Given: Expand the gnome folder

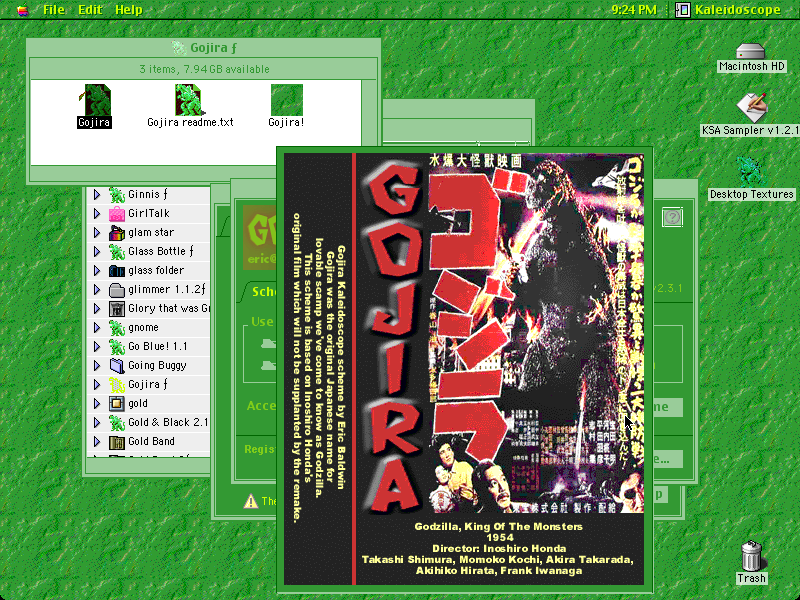Looking at the screenshot, I should 96,328.
